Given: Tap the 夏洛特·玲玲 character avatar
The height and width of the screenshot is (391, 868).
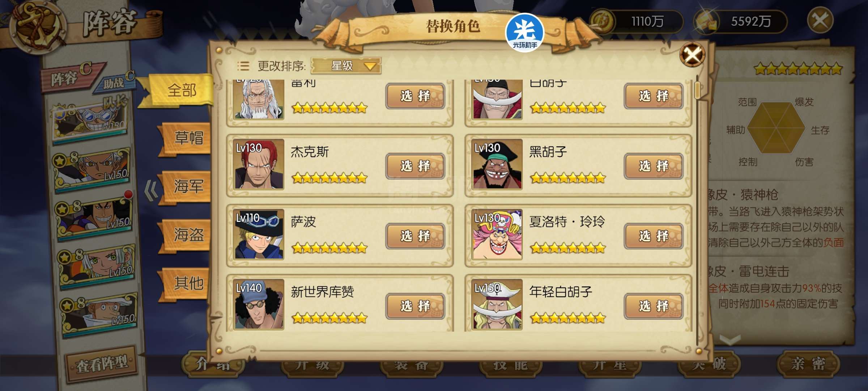Looking at the screenshot, I should coord(497,234).
